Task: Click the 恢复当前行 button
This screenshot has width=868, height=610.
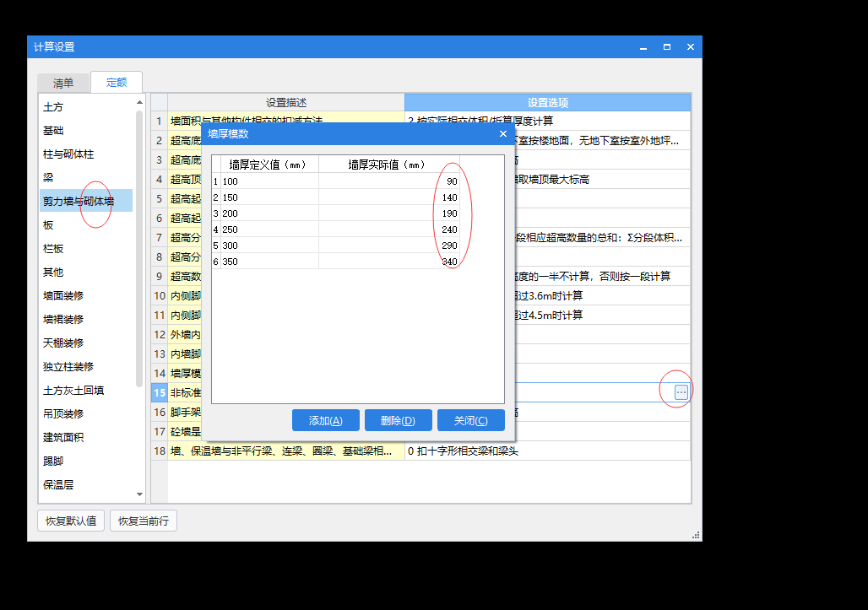Action: [144, 521]
